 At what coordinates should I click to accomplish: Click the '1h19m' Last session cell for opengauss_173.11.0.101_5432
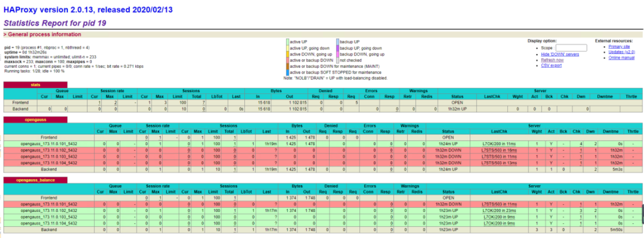tap(267, 144)
